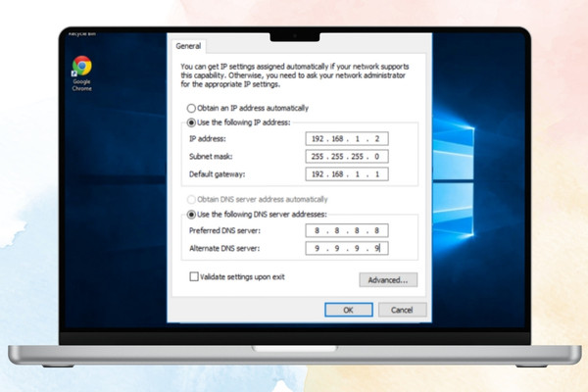Click the IP address label
Viewport: 588px width, 392px height.
click(x=208, y=139)
